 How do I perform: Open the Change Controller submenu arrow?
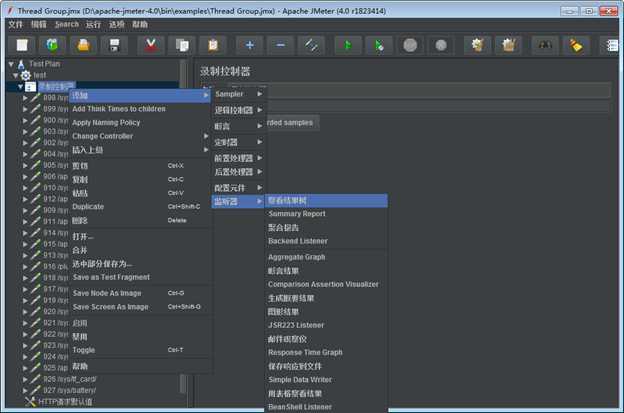tap(206, 136)
